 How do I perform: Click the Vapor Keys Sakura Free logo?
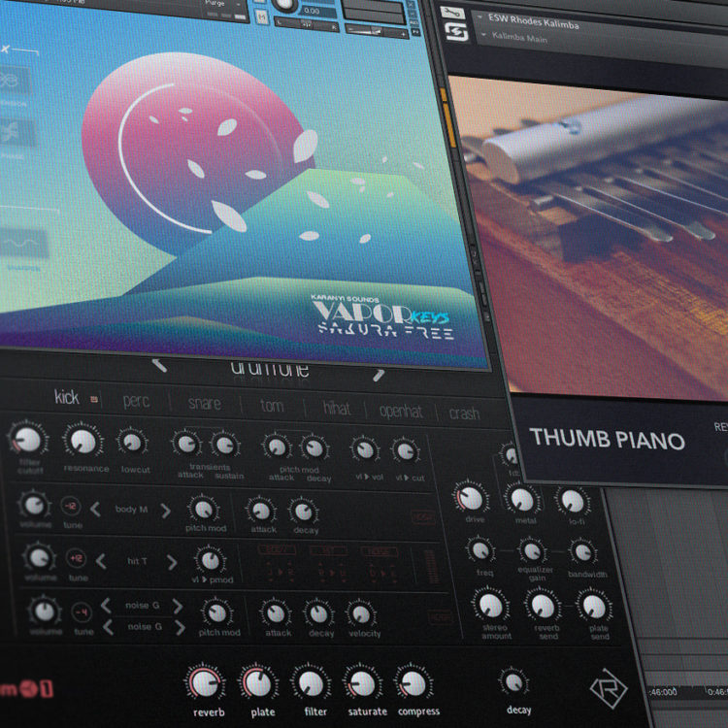click(x=382, y=318)
